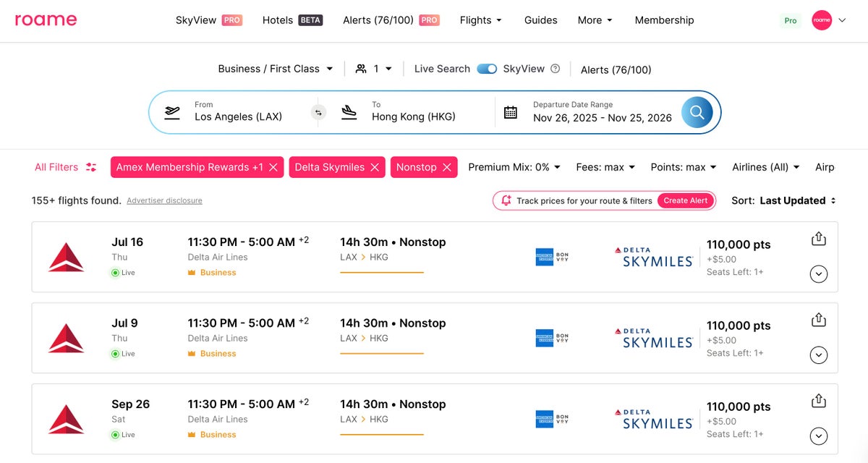This screenshot has width=868, height=463.
Task: Open the Premium Mix dropdown filter
Action: tap(514, 167)
